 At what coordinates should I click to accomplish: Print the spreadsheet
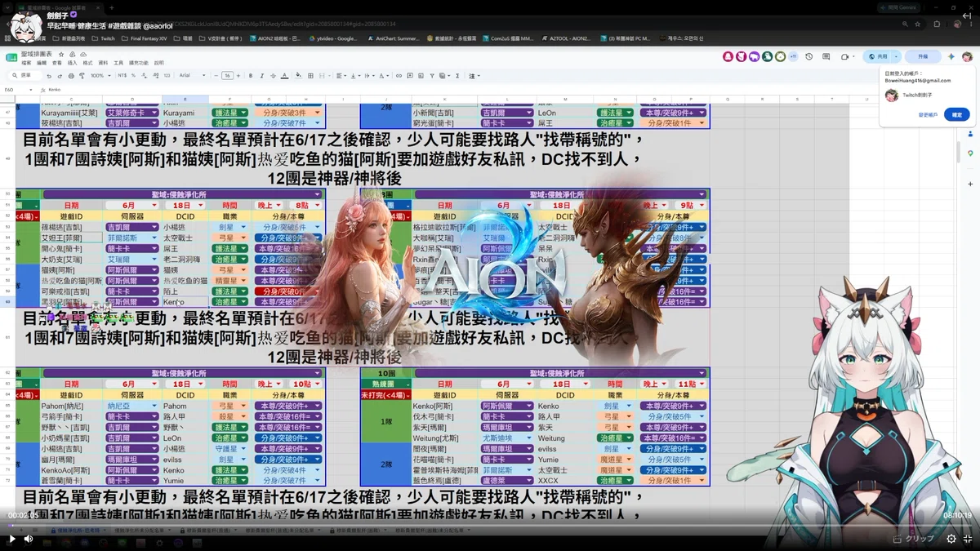tap(71, 75)
